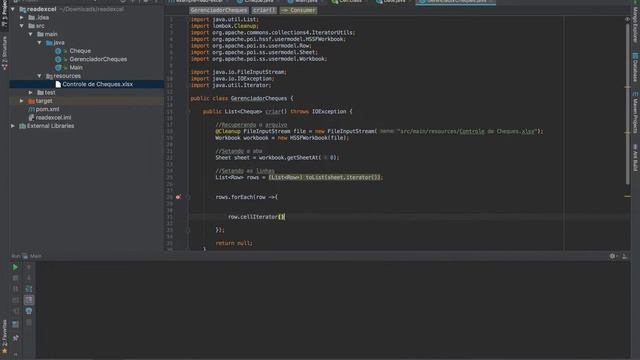Expand the .idea folder

pos(22,18)
